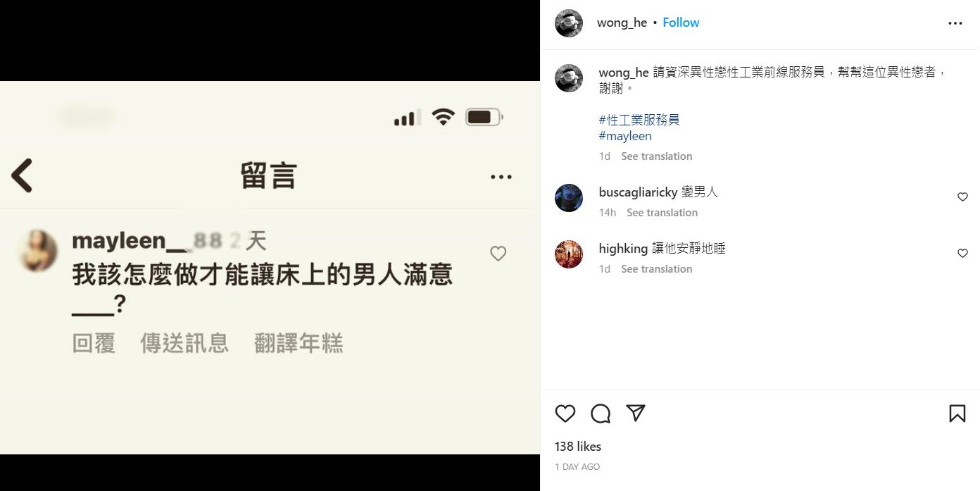Like highking's comment heart

tap(962, 254)
